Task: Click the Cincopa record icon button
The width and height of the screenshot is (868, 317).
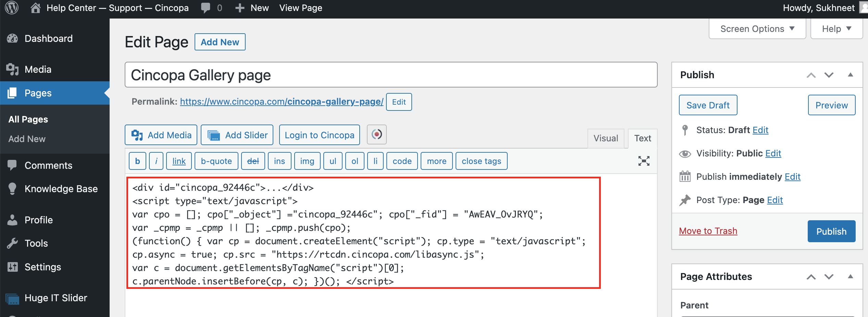Action: point(376,134)
